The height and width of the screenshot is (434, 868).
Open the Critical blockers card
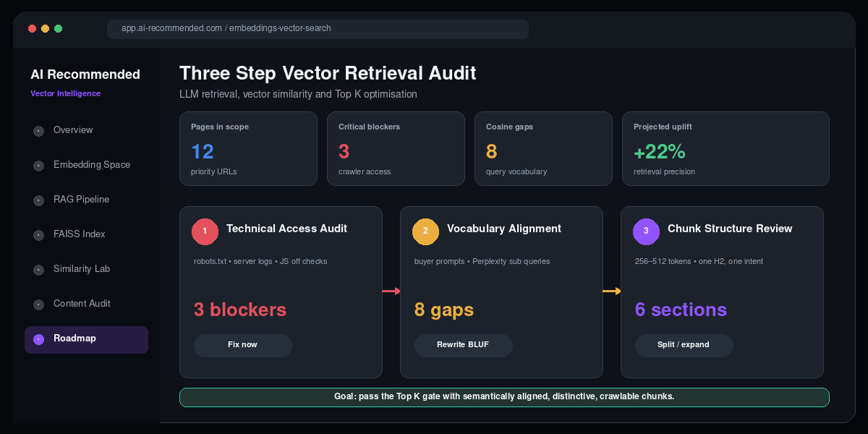click(x=396, y=148)
